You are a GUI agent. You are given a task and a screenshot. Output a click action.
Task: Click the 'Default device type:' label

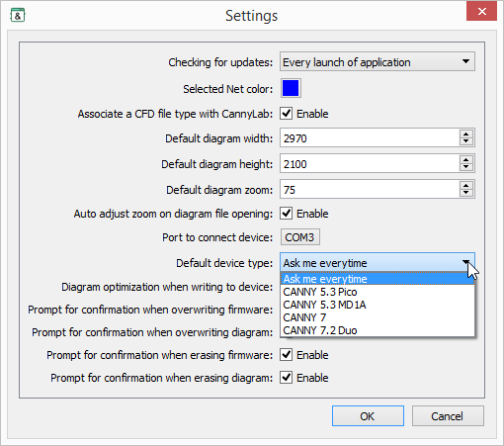(224, 263)
